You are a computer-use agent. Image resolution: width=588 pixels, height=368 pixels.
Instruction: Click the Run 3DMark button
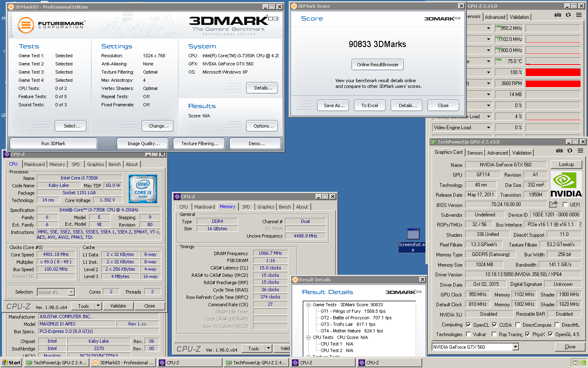pyautogui.click(x=53, y=144)
